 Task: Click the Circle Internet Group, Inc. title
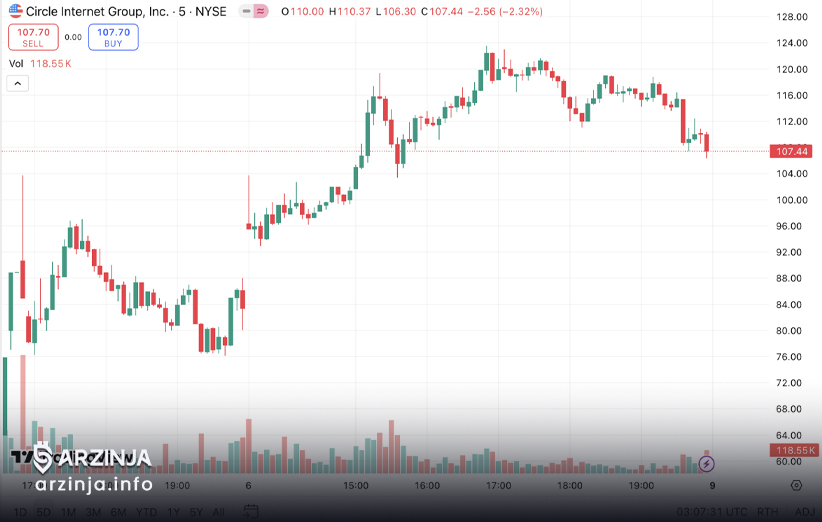[x=97, y=11]
